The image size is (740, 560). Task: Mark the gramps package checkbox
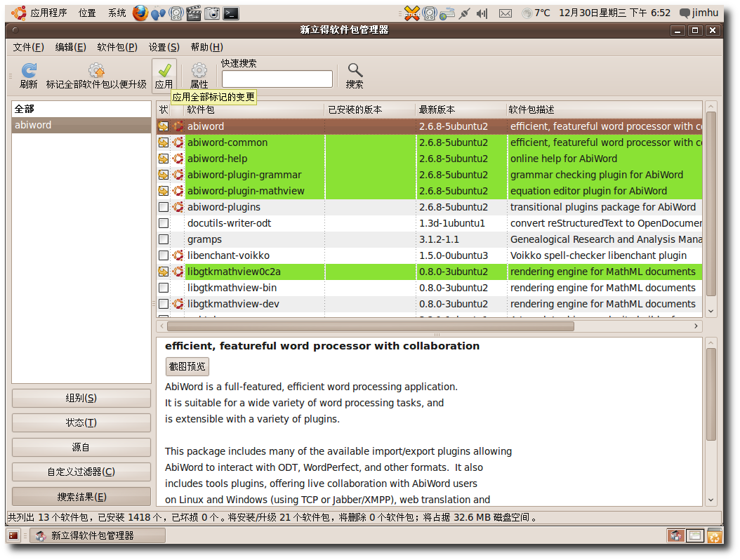click(164, 239)
